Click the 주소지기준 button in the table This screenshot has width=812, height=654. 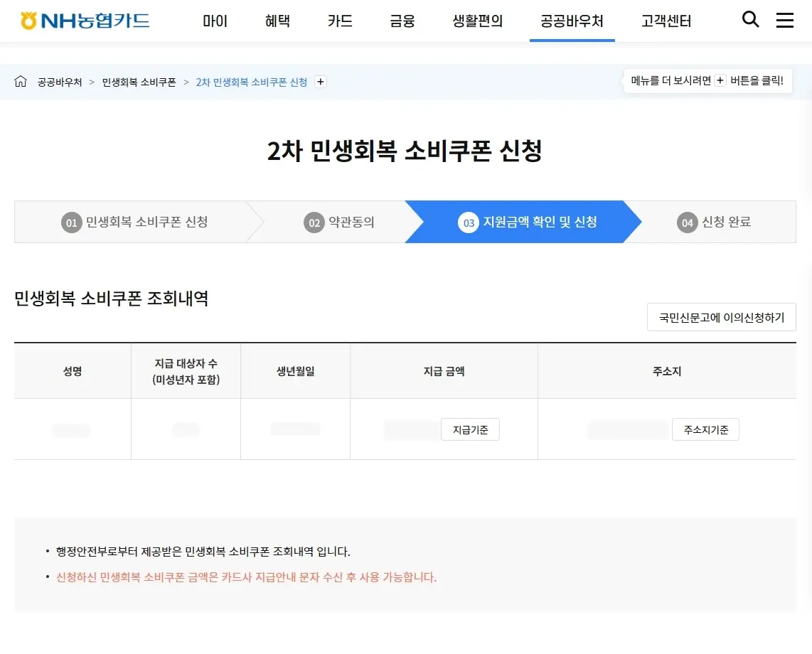tap(705, 429)
